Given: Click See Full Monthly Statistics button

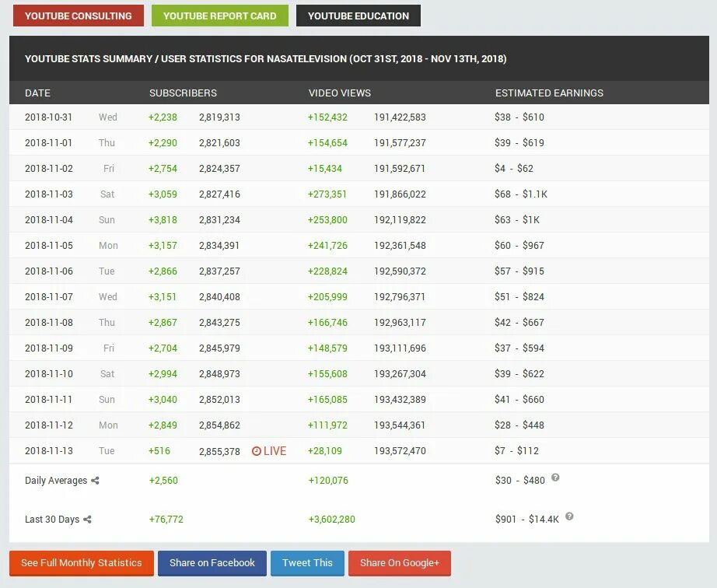Looking at the screenshot, I should [x=82, y=563].
